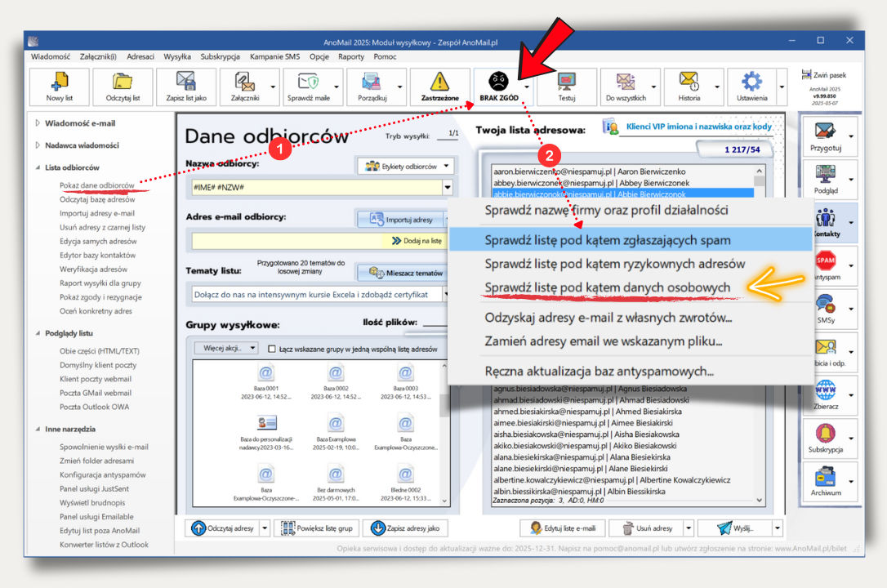Open the dropdown arrow beside BRAK ZGÓD
Image resolution: width=887 pixels, height=588 pixels.
[528, 87]
